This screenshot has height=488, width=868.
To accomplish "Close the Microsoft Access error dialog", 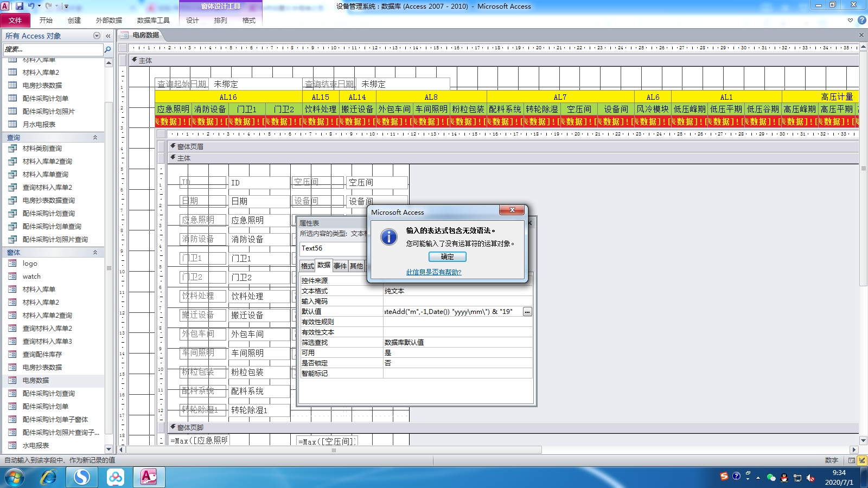I will pos(512,210).
